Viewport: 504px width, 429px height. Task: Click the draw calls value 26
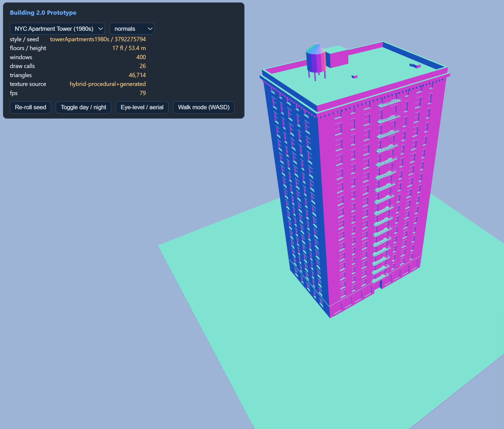143,66
